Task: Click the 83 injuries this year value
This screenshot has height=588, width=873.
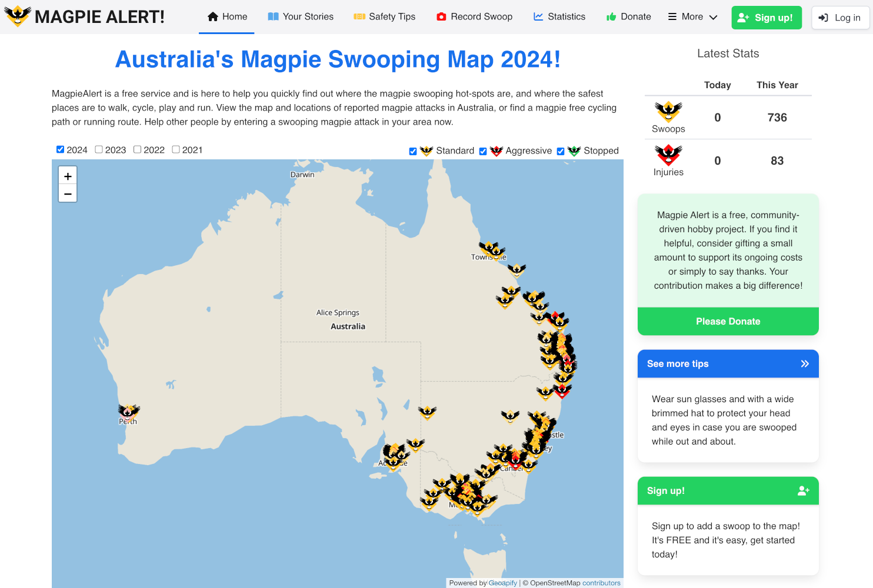Action: coord(777,161)
